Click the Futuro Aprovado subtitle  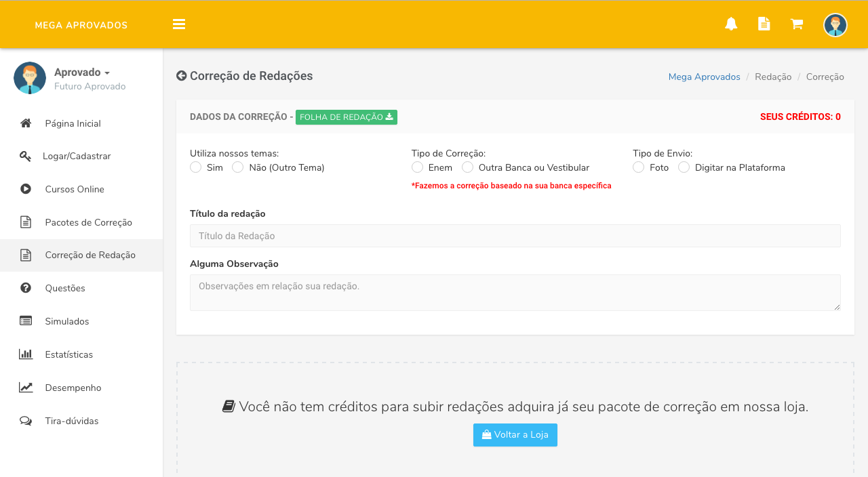(90, 87)
